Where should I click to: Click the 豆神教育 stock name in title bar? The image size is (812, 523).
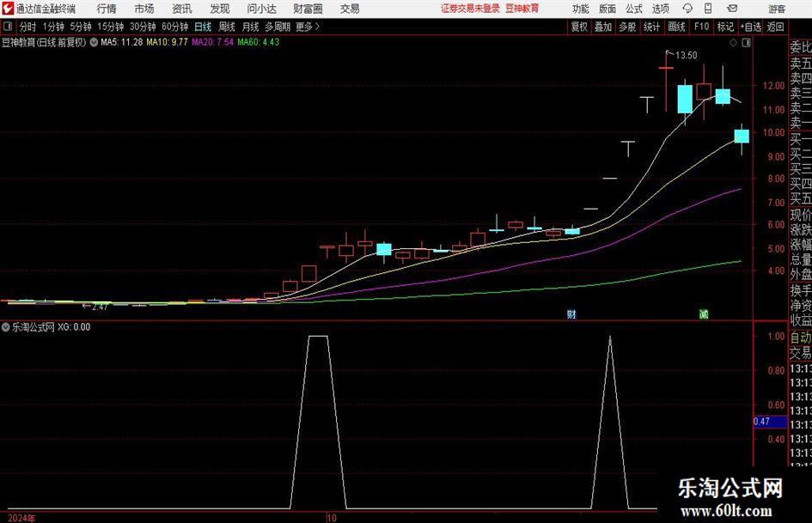pos(522,9)
